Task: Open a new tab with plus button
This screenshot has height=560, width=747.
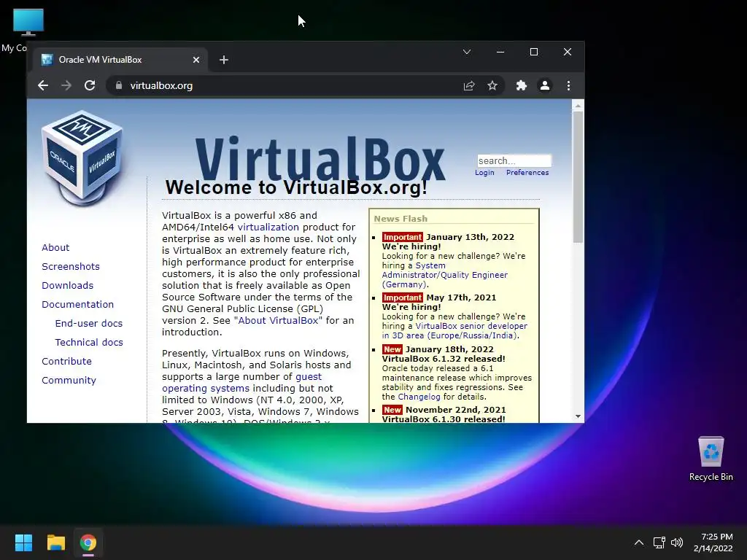Action: click(x=223, y=60)
